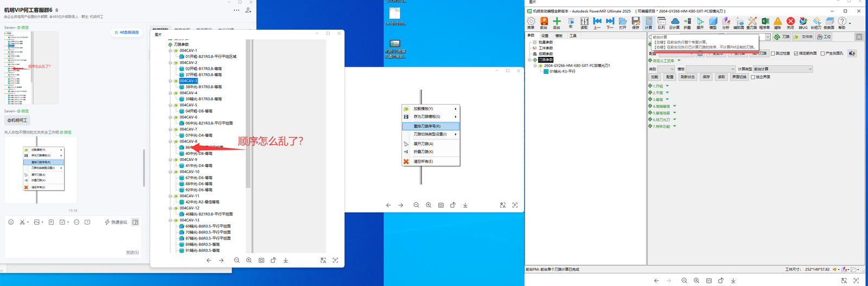This screenshot has height=286, width=868.
Task: Click the scissors screenshot icon in chat
Action: (x=22, y=222)
